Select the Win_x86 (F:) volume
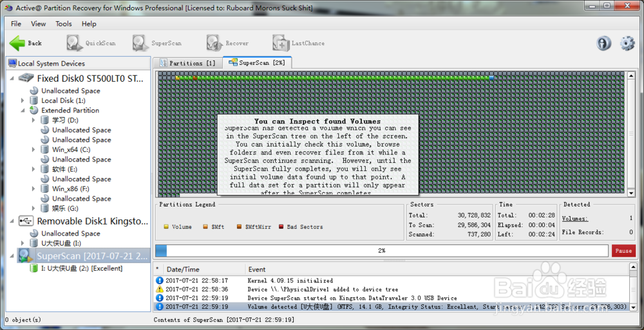The image size is (644, 330). (71, 189)
